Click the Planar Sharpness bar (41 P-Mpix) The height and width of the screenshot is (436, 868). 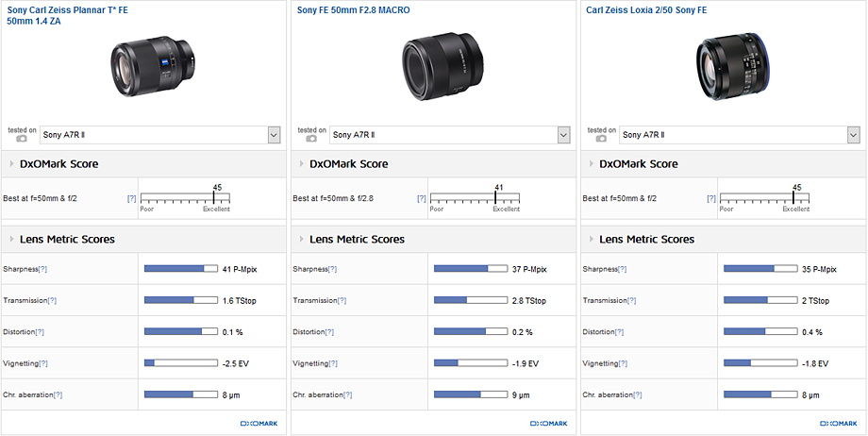pyautogui.click(x=181, y=269)
